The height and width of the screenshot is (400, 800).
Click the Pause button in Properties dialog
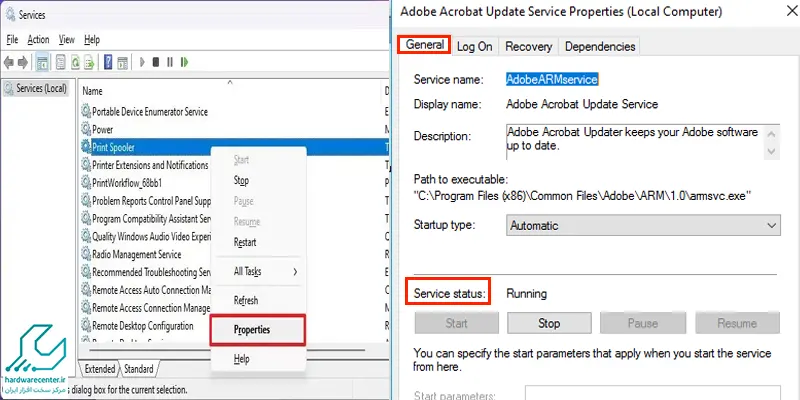(x=643, y=323)
